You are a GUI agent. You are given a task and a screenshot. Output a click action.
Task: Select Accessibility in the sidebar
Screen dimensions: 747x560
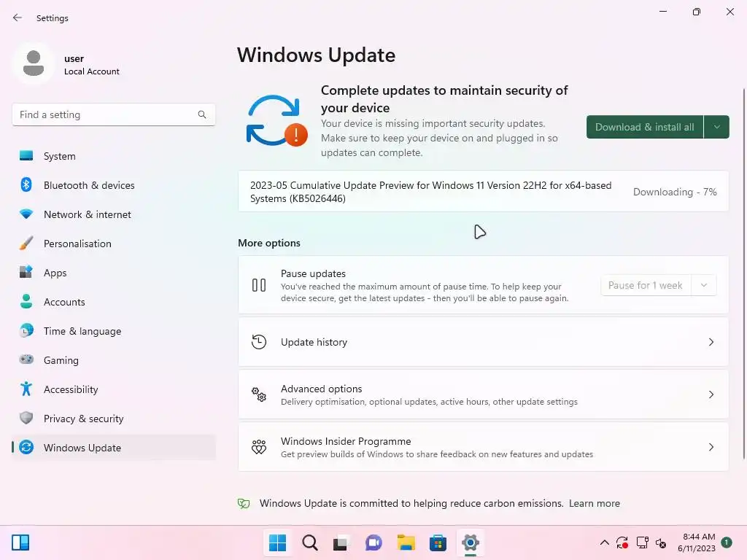[x=114, y=389]
